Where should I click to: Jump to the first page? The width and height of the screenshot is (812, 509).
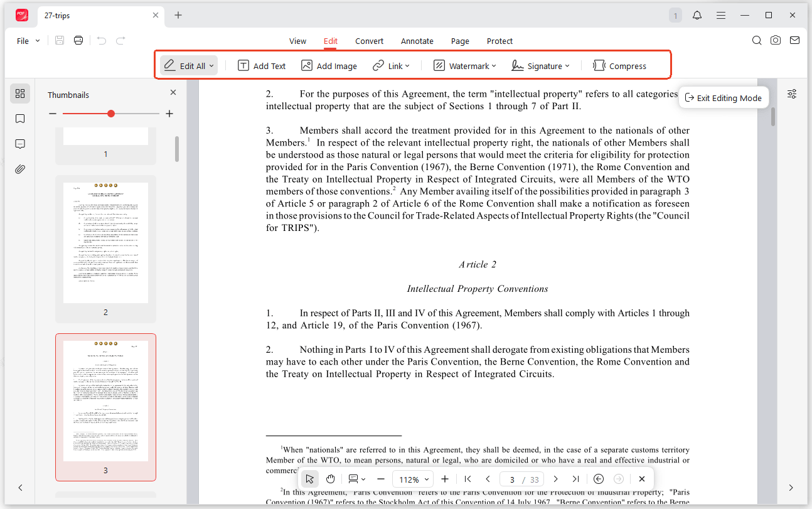pyautogui.click(x=467, y=479)
